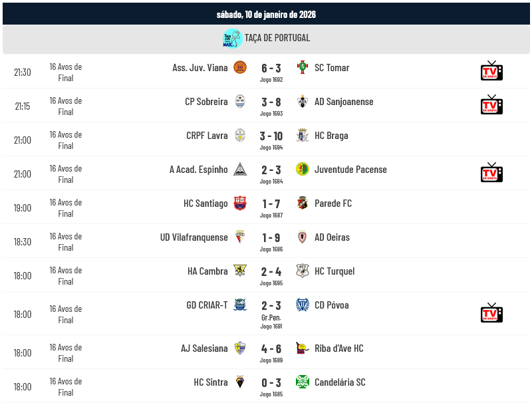This screenshot has height=403, width=532.
Task: Open the HC Turquel team link
Action: [334, 271]
